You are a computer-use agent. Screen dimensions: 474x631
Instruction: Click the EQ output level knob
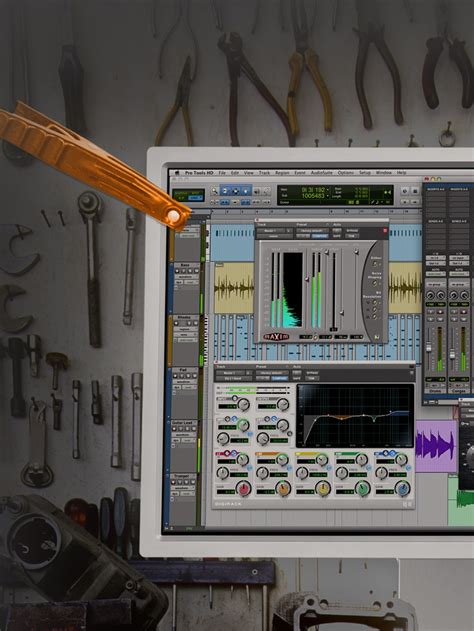click(x=283, y=404)
